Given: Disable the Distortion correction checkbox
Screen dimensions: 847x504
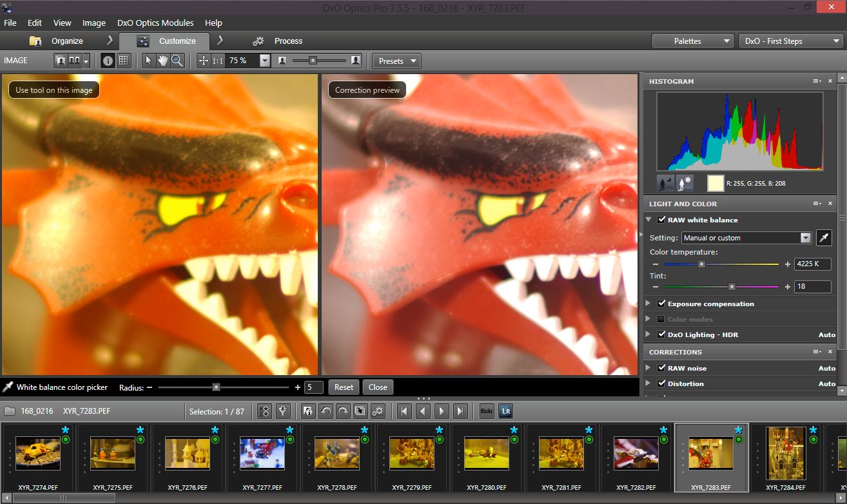Looking at the screenshot, I should (661, 383).
